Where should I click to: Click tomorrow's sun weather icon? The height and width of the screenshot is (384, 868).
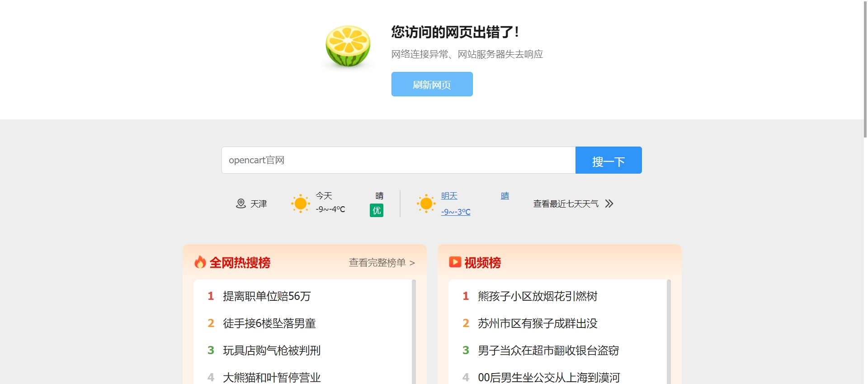tap(426, 204)
